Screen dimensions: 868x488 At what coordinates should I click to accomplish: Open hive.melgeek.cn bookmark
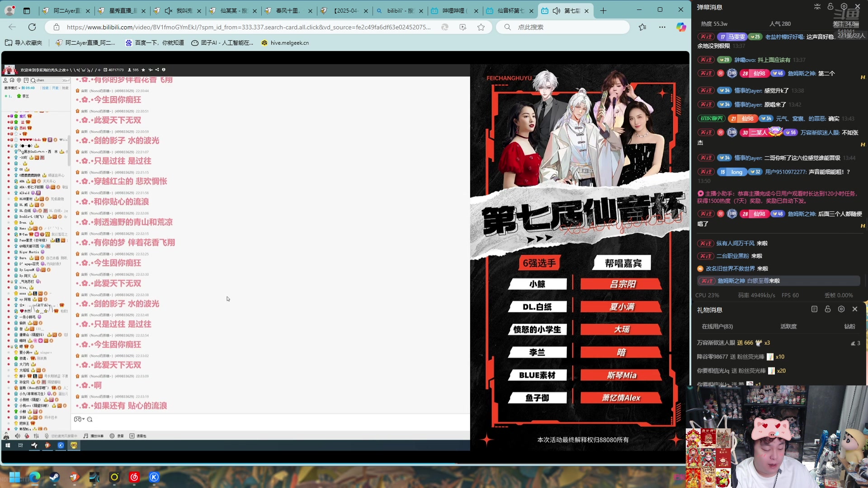tap(285, 42)
